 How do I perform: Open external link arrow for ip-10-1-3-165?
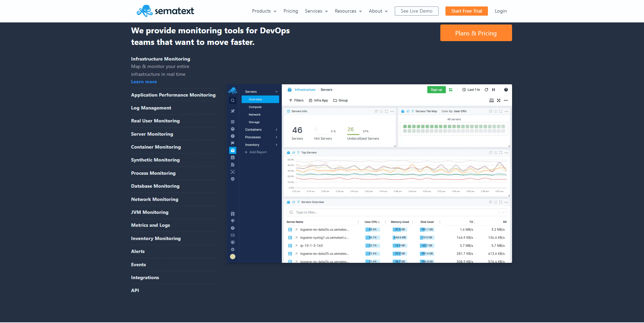[296, 245]
